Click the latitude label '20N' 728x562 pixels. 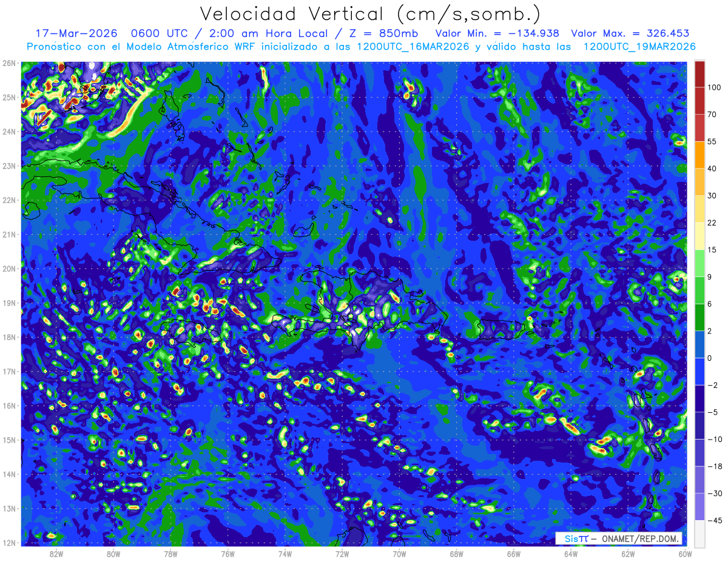pos(9,269)
